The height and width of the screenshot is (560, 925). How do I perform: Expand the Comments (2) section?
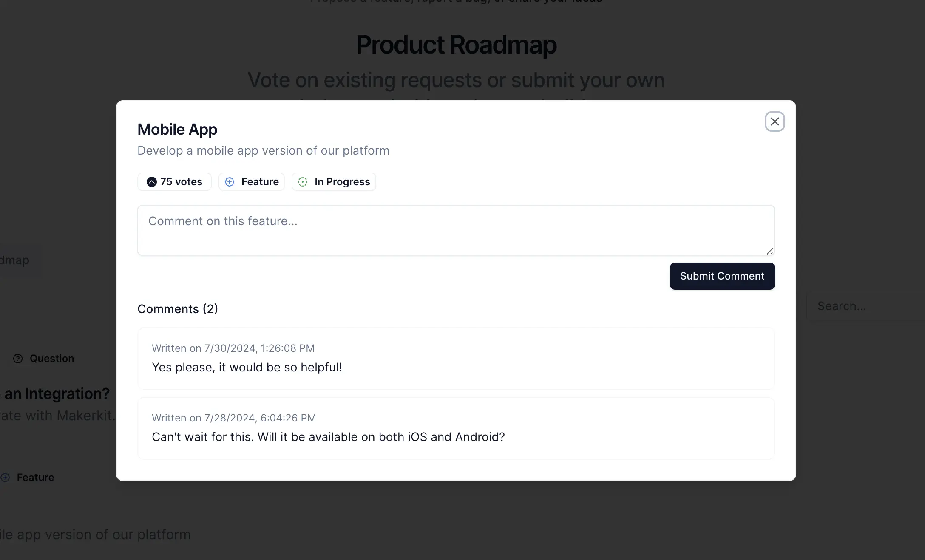178,309
